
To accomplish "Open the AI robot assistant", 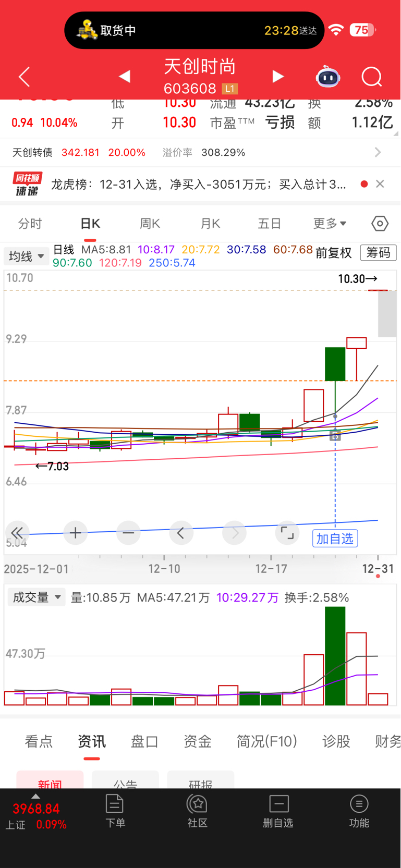I will coord(328,77).
